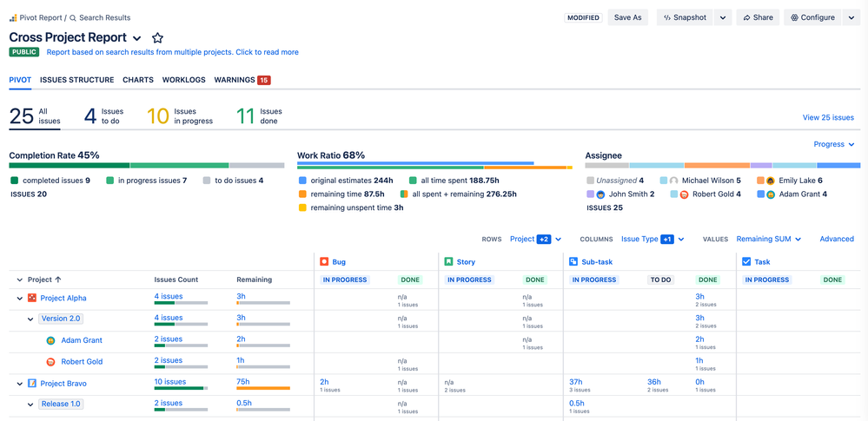Click Robert Gold's avatar in Assignee legend

pos(684,194)
